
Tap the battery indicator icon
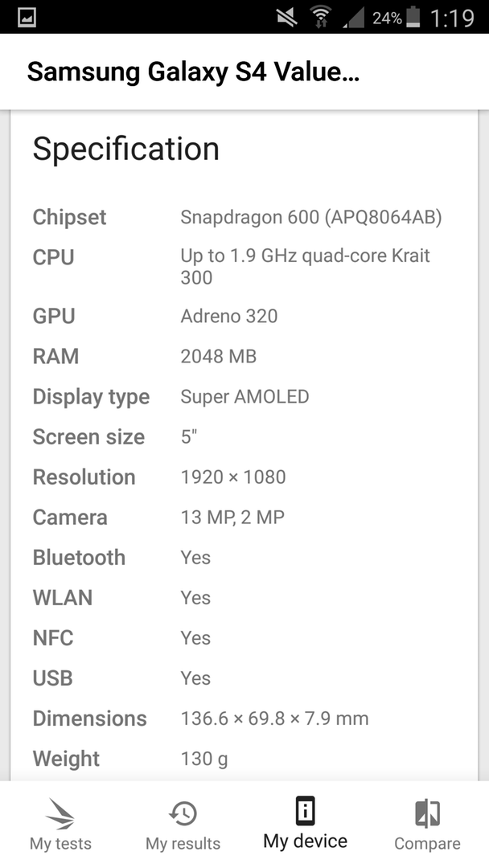coord(413,17)
